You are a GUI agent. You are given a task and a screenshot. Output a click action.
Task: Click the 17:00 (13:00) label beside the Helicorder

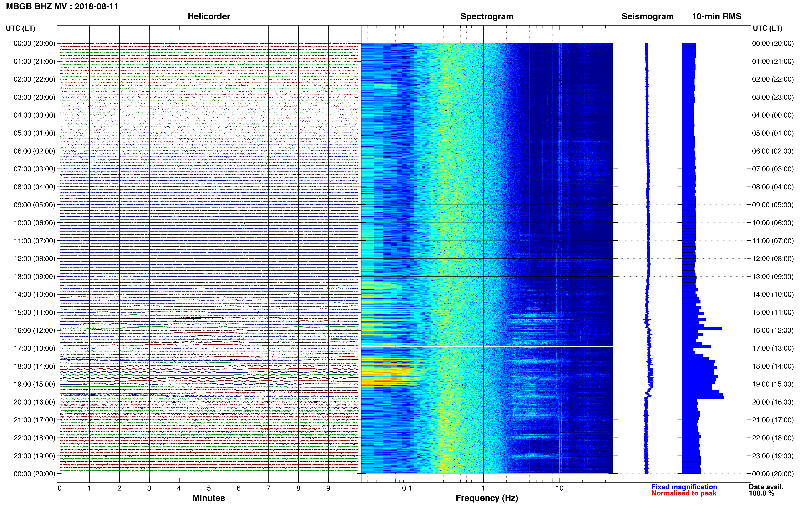(34, 348)
